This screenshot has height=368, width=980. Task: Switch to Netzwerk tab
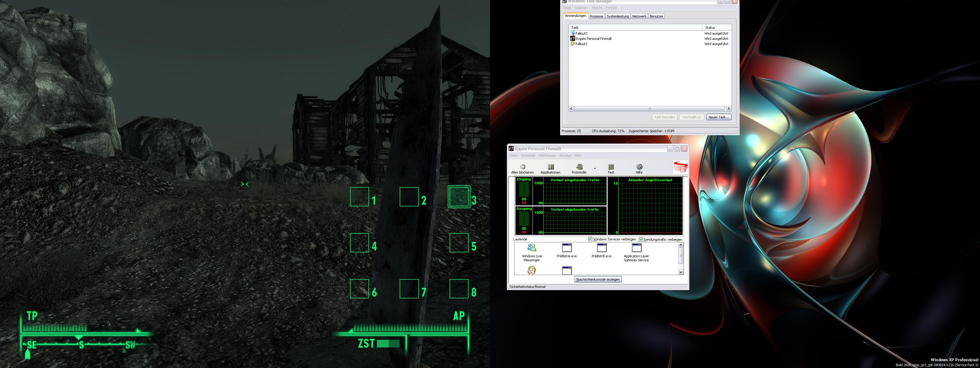click(x=639, y=16)
